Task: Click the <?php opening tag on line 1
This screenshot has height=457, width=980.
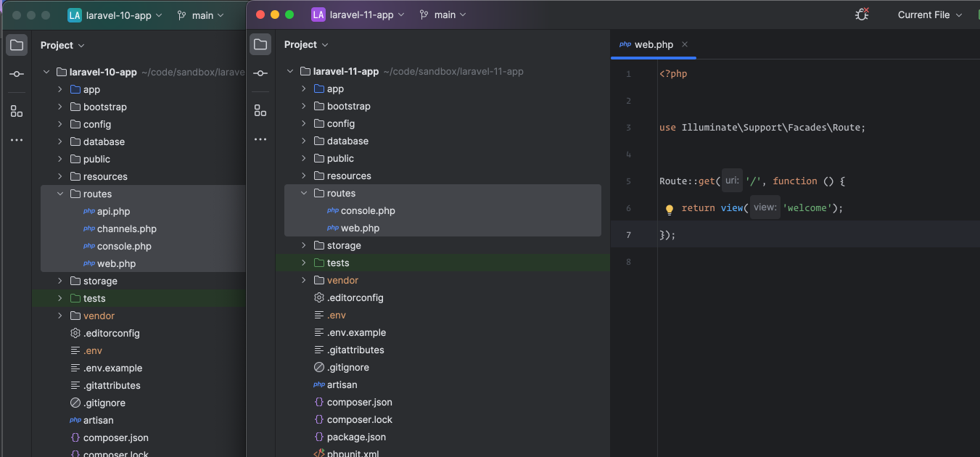Action: [x=673, y=74]
